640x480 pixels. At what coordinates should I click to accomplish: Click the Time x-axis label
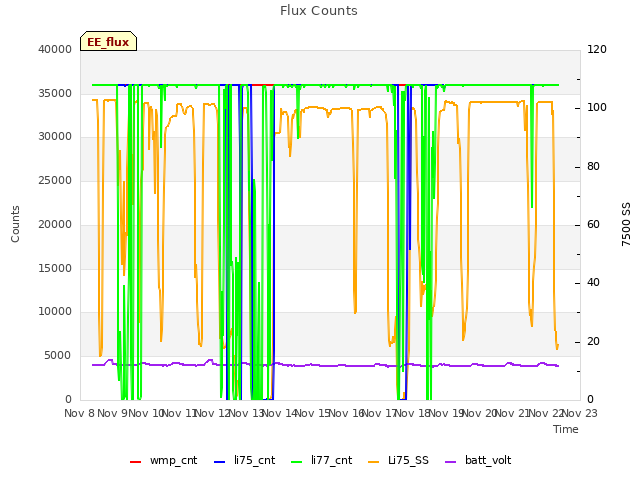tap(566, 429)
